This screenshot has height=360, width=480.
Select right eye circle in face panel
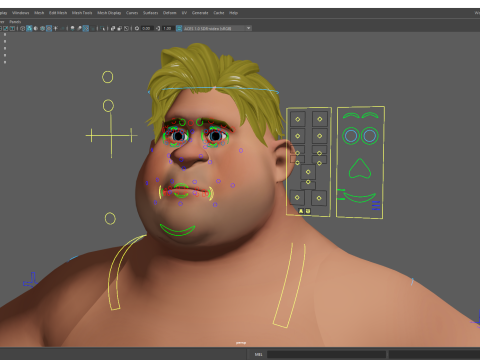tap(370, 136)
